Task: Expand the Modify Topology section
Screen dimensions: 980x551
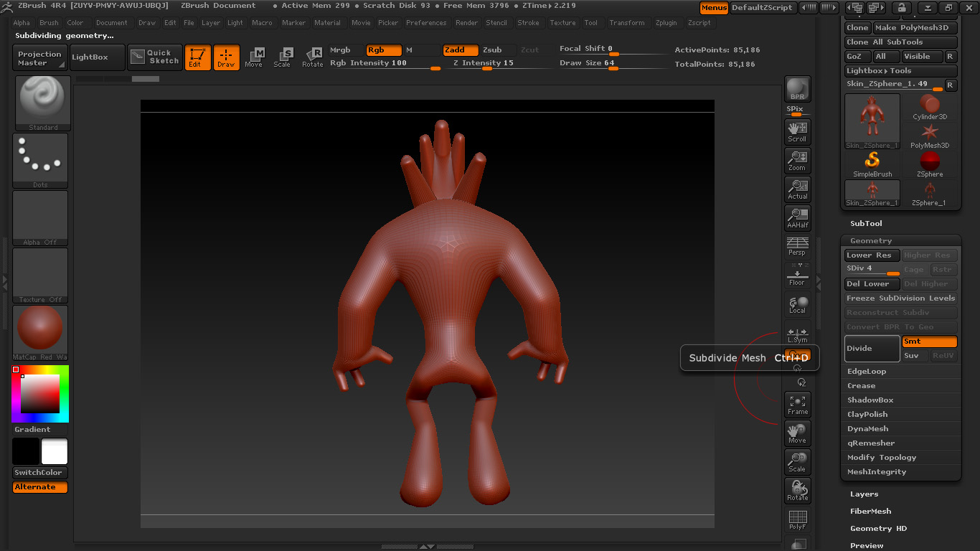Action: [882, 458]
